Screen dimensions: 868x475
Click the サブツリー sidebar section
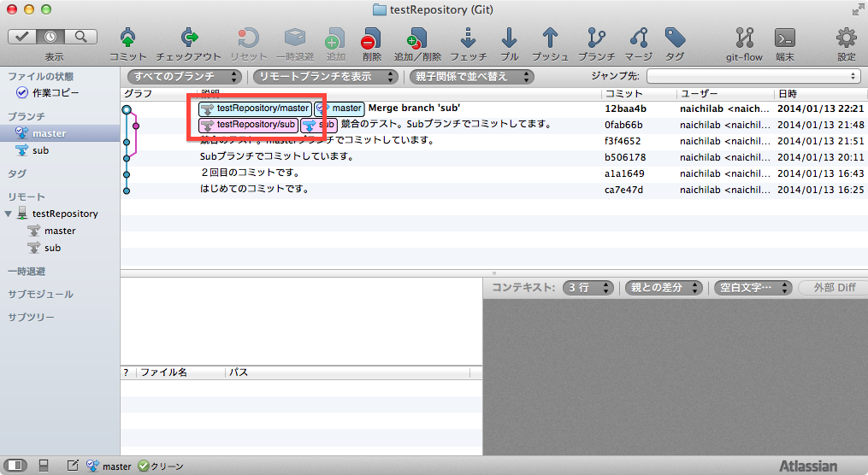click(x=31, y=318)
